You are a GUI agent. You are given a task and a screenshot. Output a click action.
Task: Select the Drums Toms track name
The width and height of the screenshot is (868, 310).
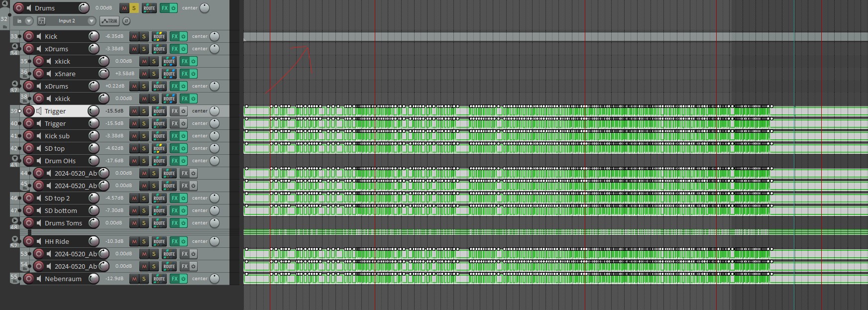tap(63, 223)
